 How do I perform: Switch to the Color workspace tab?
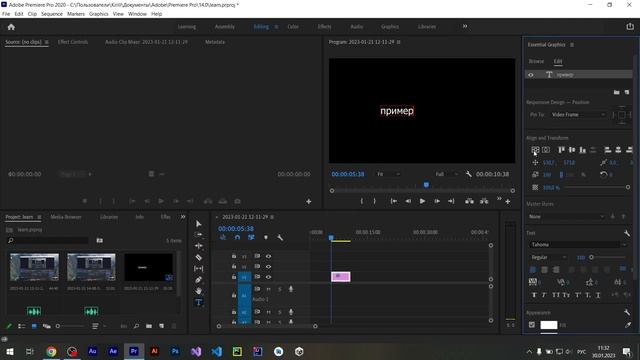293,27
